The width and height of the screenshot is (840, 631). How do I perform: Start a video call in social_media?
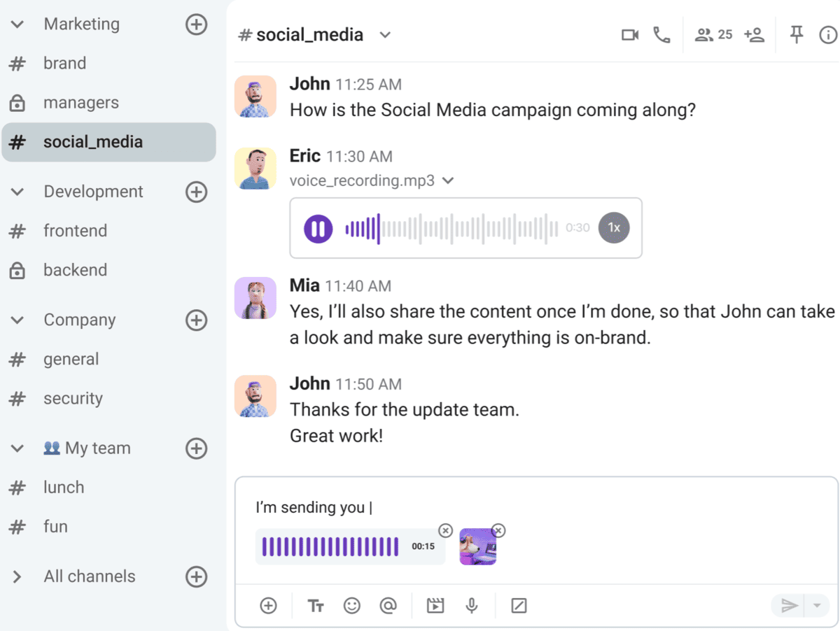pos(630,35)
